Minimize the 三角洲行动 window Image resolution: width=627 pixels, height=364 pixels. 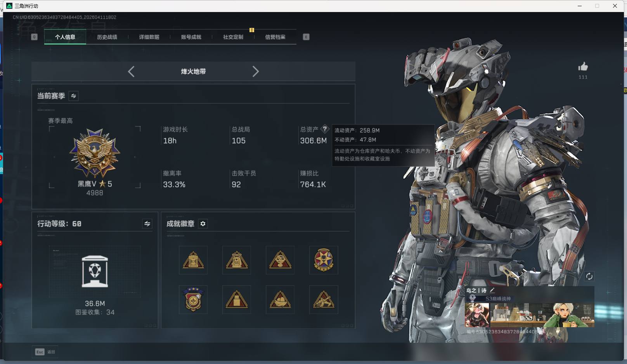[580, 6]
